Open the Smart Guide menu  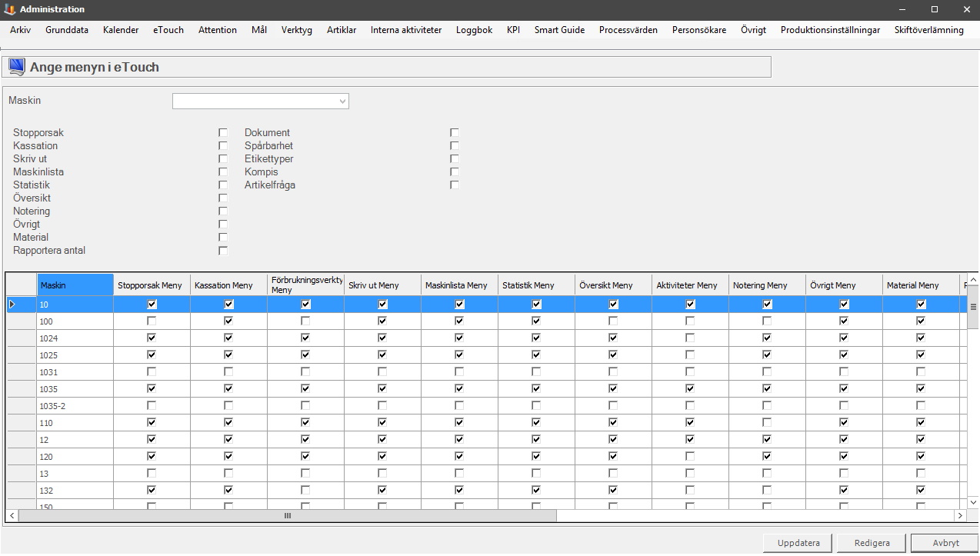tap(560, 30)
